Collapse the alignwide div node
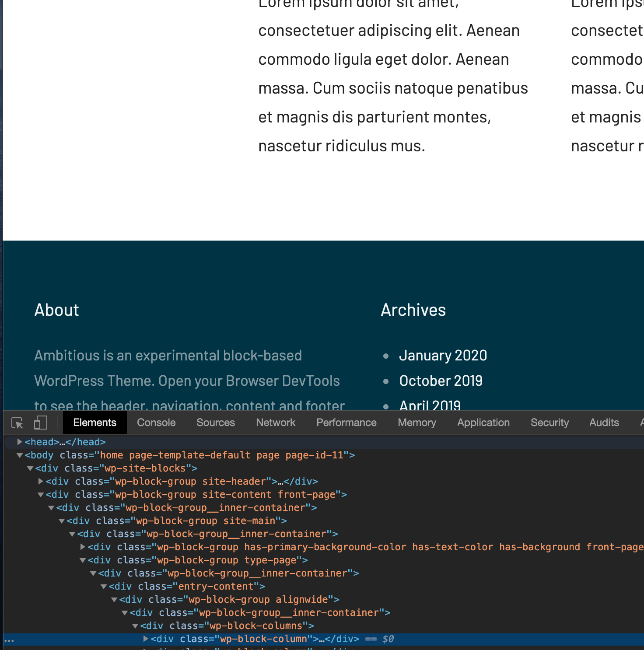644x650 pixels. tap(114, 600)
